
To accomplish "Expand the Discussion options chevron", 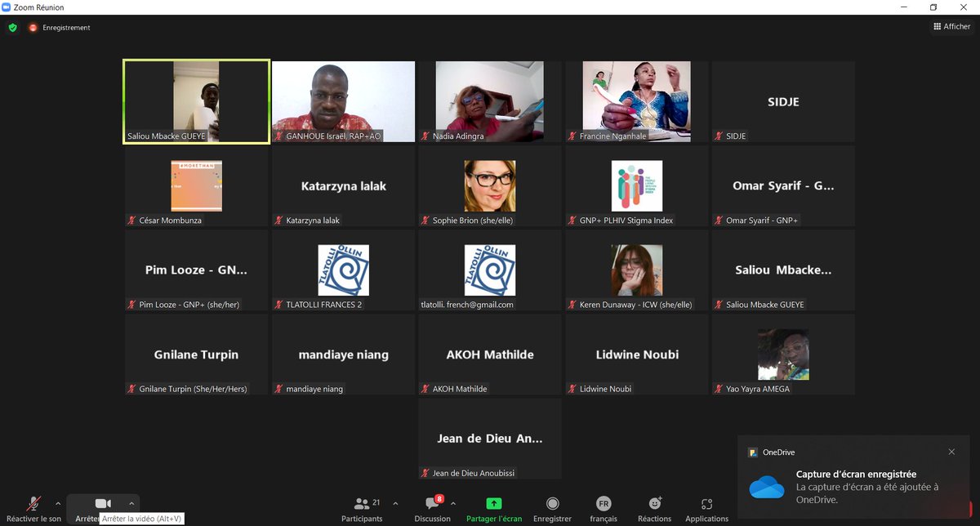I will (453, 503).
